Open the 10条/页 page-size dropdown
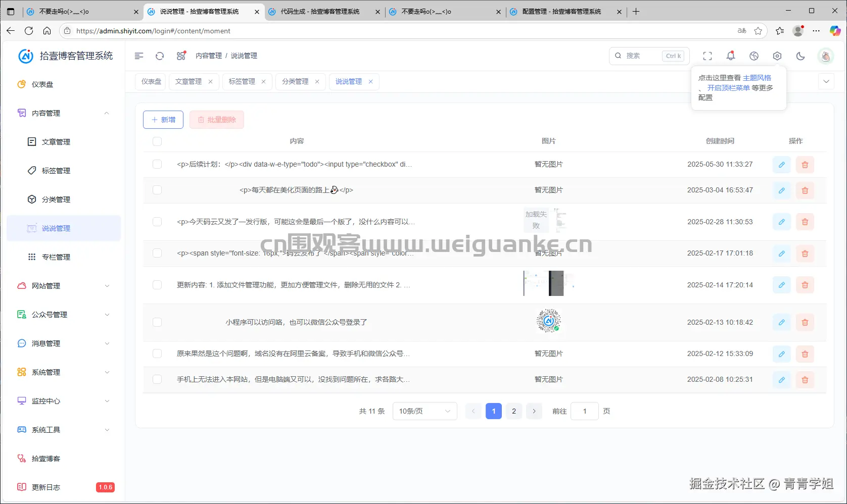847x504 pixels. pos(425,411)
